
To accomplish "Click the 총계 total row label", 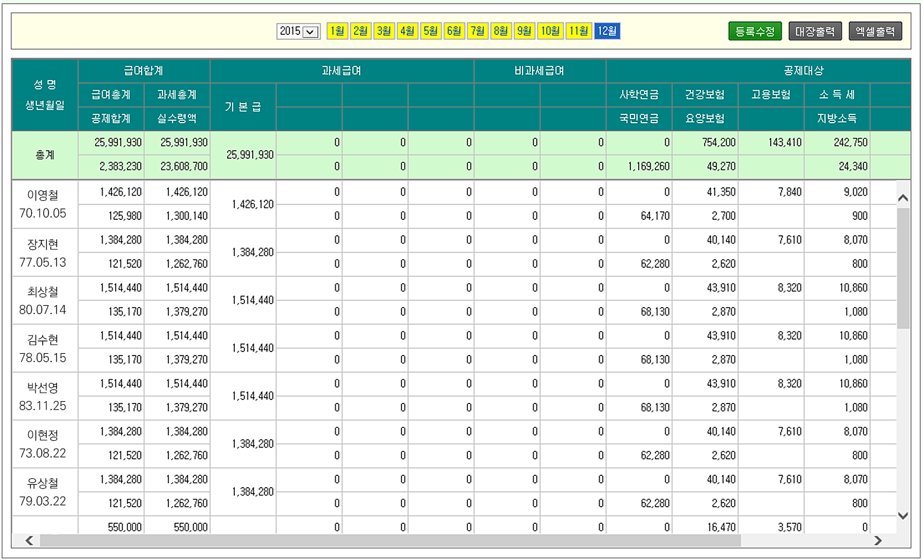I will pos(44,155).
